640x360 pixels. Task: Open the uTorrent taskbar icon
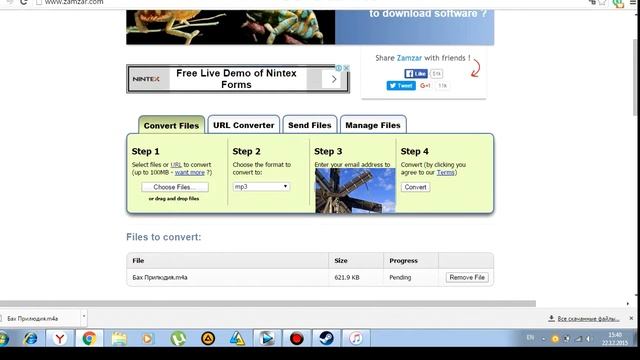pos(178,338)
